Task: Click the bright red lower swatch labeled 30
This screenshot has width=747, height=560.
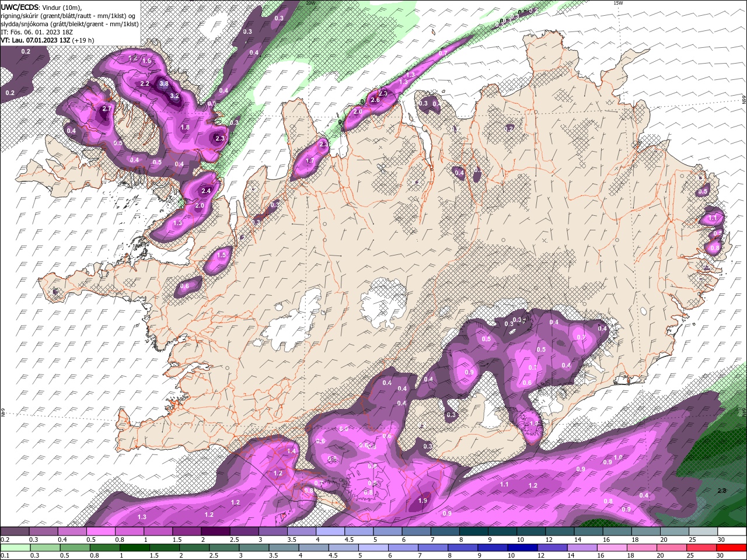Action: tap(731, 548)
